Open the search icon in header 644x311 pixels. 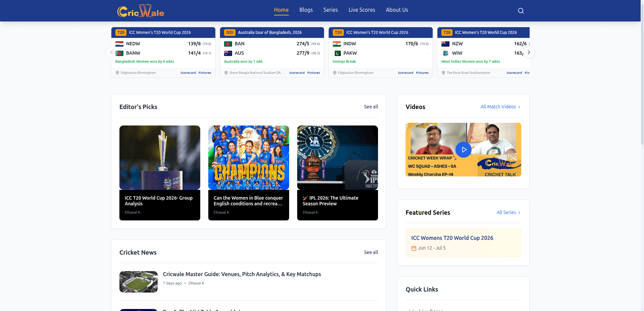[x=521, y=11]
